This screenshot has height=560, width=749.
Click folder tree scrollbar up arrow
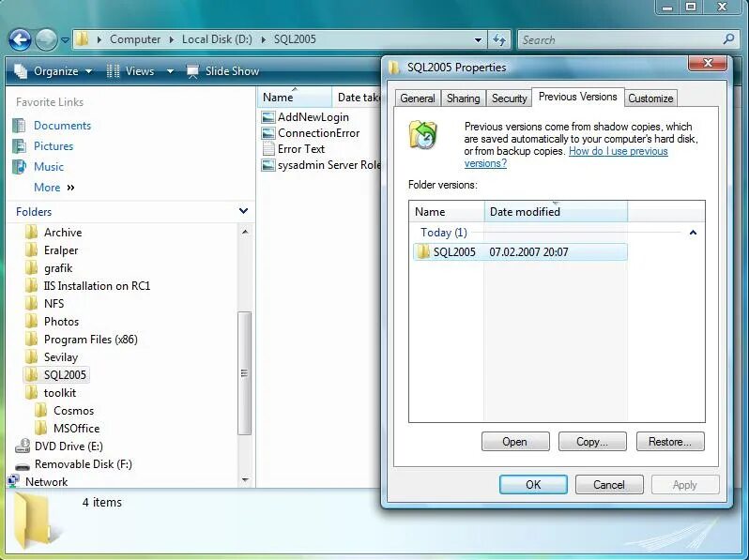(245, 232)
